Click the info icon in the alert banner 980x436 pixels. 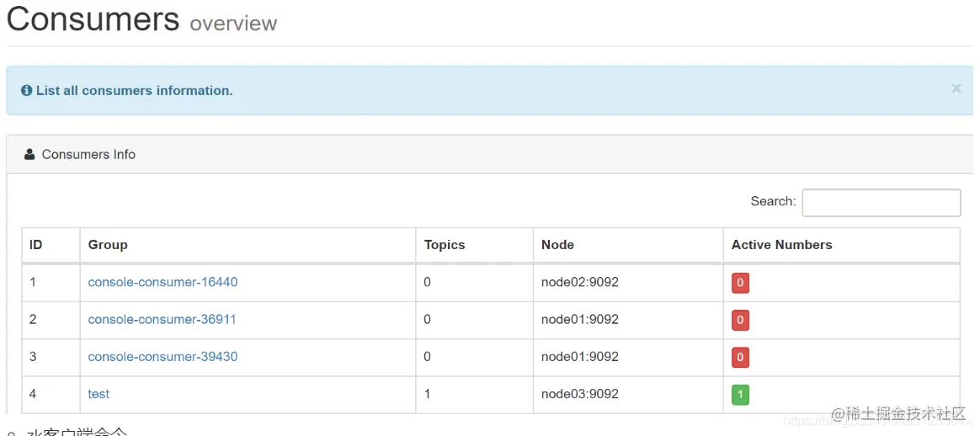pos(27,91)
